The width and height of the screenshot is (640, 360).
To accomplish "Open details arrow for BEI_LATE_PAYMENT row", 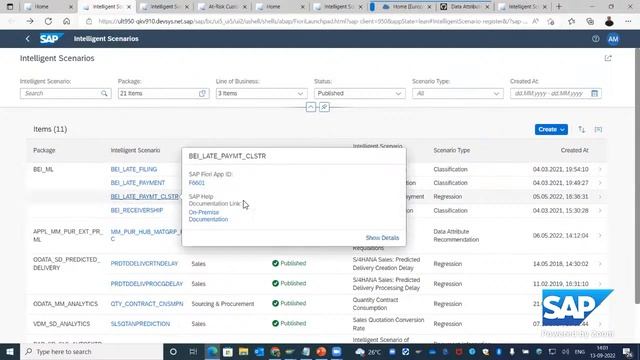I will pyautogui.click(x=600, y=183).
